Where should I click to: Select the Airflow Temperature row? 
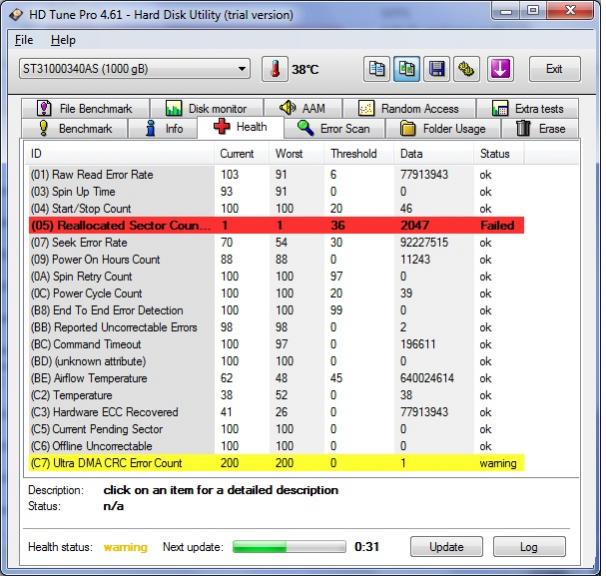tap(276, 378)
